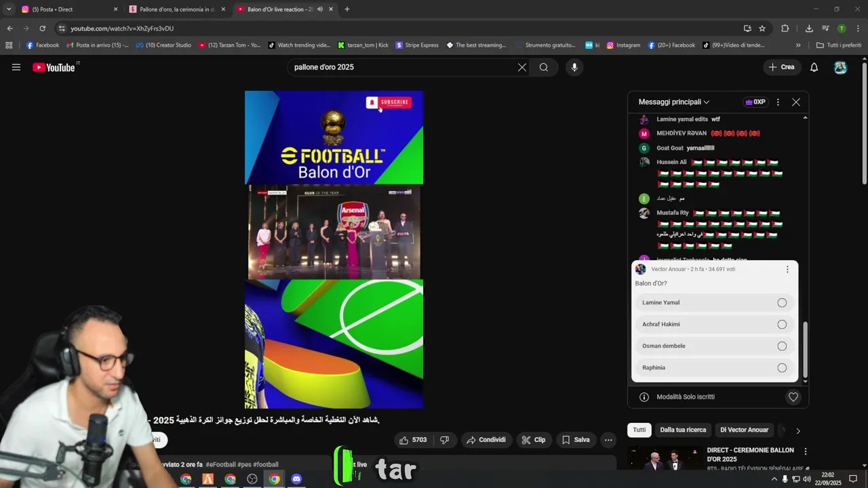The width and height of the screenshot is (868, 488).
Task: Open options for the Ceremonie Ballon d'Or video
Action: point(806,451)
